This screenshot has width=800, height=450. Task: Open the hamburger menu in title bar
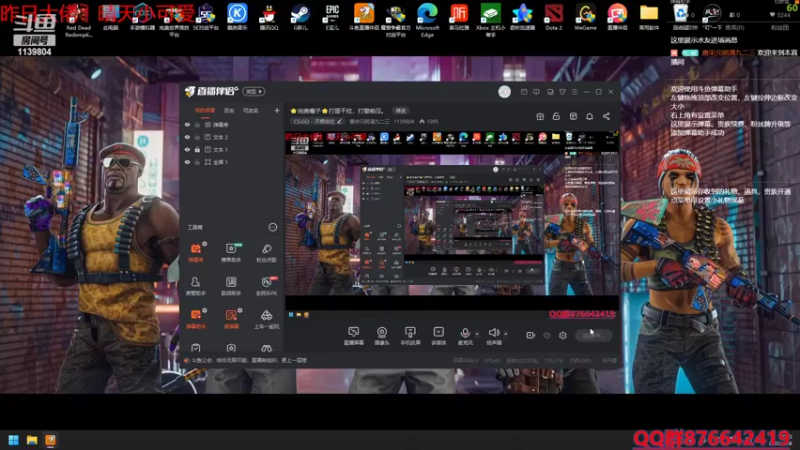574,92
